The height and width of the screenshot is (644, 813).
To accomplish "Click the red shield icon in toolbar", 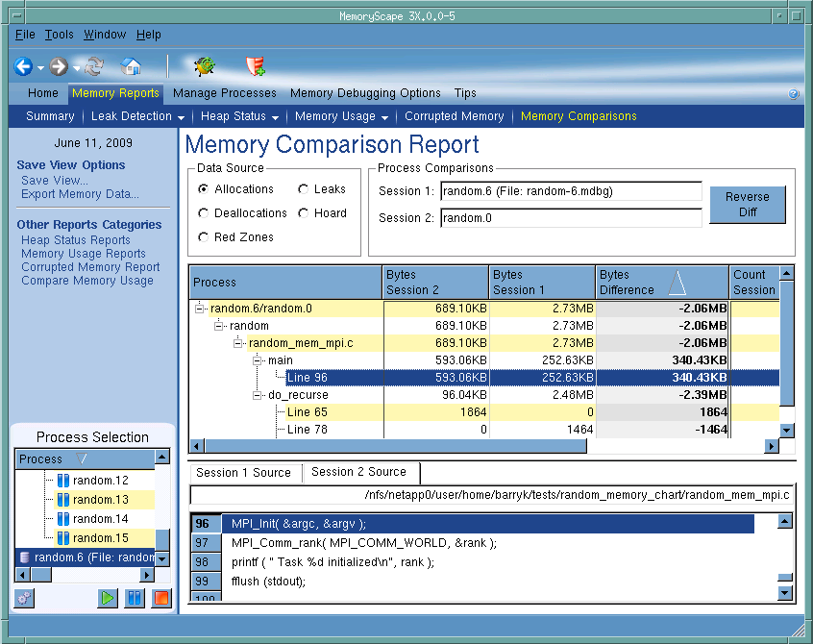I will coord(255,66).
